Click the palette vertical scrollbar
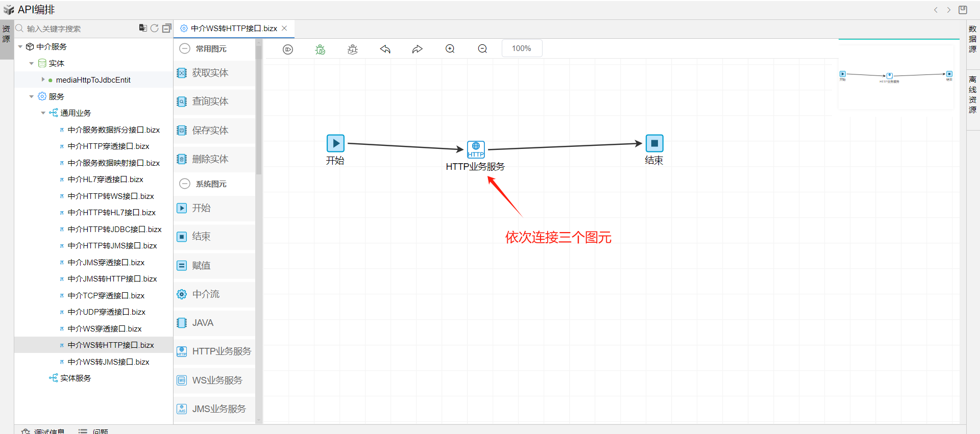The image size is (980, 434). coord(259,110)
